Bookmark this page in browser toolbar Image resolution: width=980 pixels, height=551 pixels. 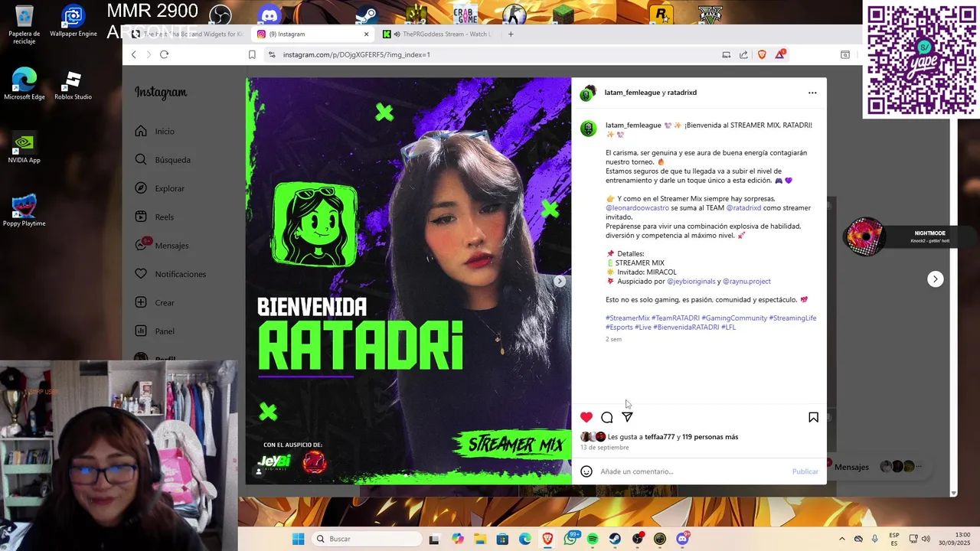click(252, 54)
